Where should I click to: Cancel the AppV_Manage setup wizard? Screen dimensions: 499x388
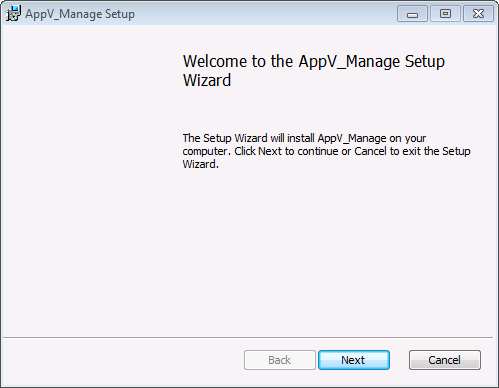tap(445, 360)
